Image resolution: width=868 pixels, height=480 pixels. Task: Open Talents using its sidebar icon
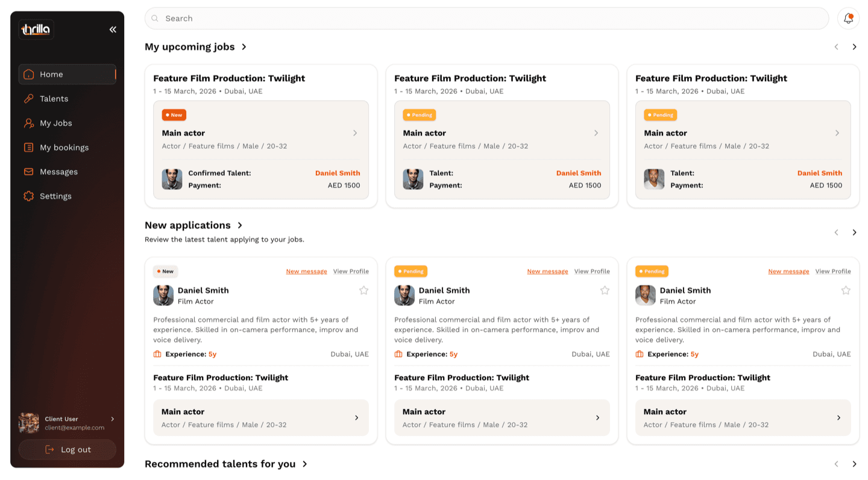(x=28, y=98)
